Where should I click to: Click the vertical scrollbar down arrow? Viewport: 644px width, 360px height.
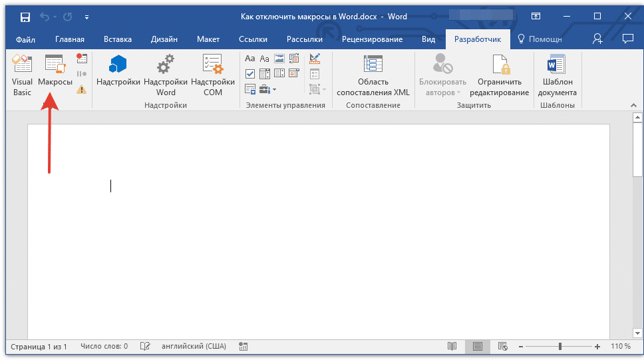coord(636,332)
